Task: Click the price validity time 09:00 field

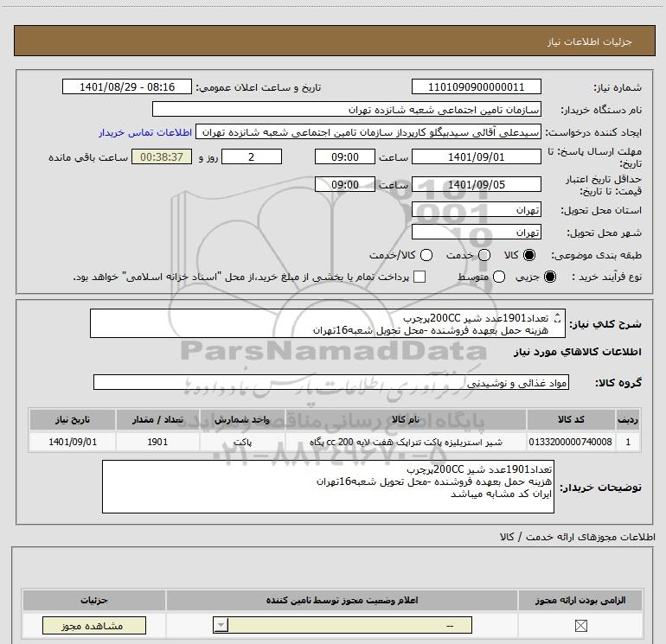Action: coord(345,185)
